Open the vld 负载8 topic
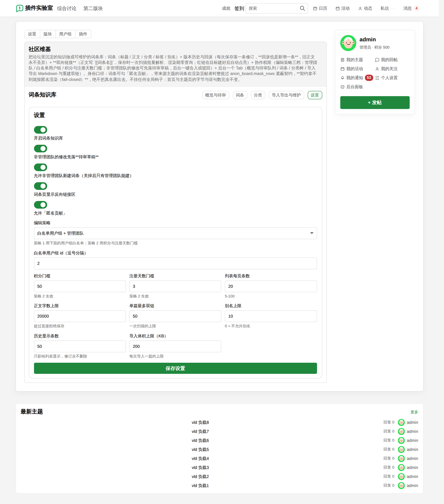Viewport: 444px width, 504px height. tap(200, 422)
